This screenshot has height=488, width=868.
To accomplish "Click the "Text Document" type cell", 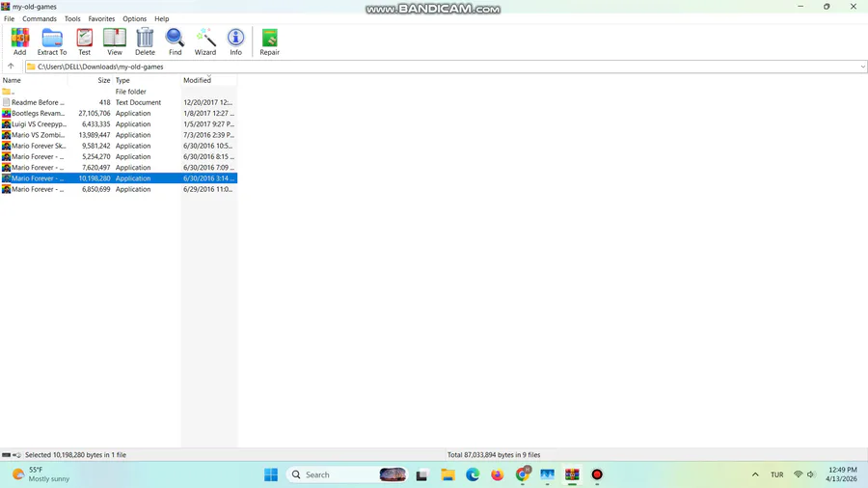I will (138, 102).
